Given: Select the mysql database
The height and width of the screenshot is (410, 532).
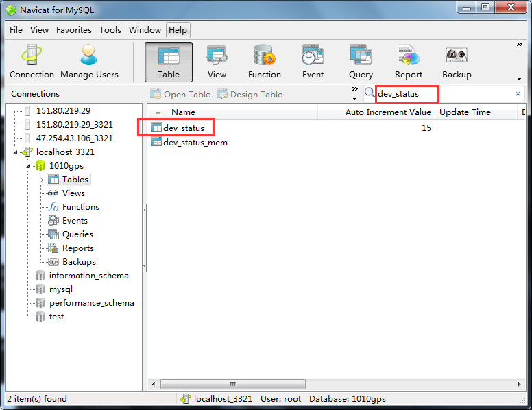Looking at the screenshot, I should tap(61, 289).
